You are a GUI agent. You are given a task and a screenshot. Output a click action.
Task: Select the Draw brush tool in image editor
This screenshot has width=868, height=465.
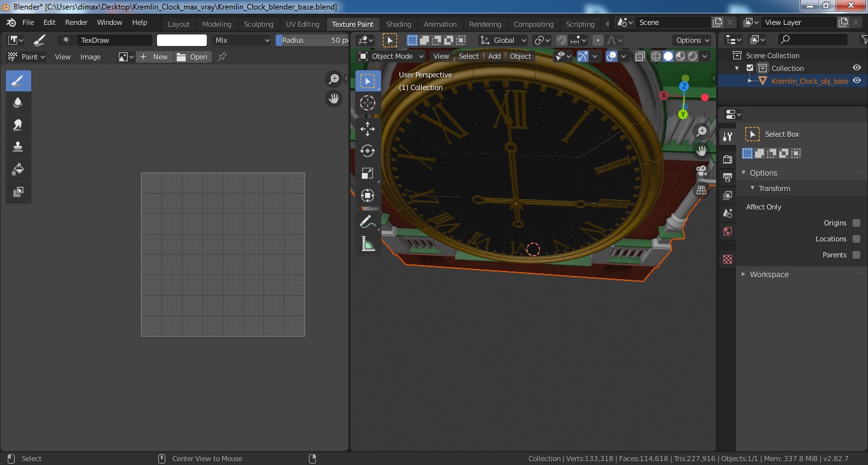click(x=19, y=81)
